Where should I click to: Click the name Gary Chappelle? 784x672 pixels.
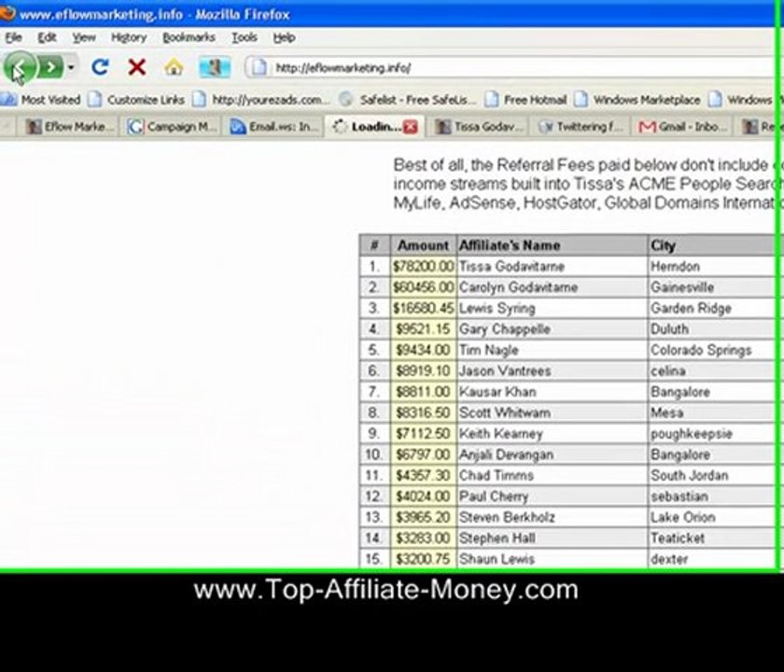coord(505,329)
